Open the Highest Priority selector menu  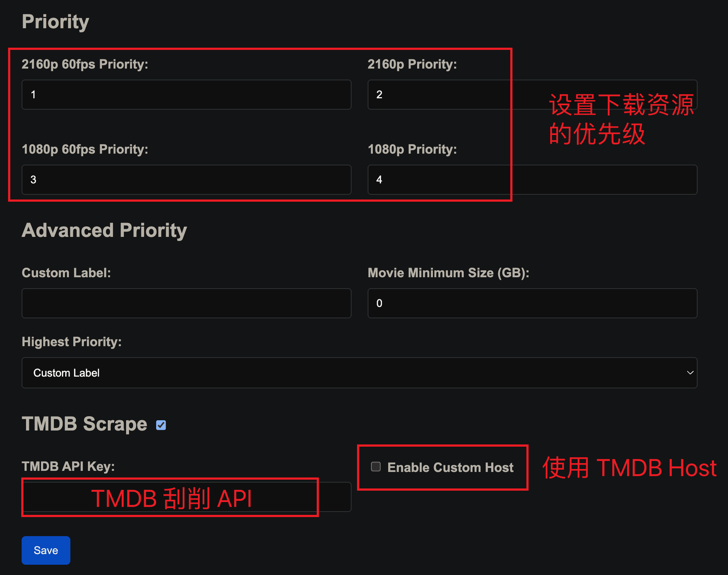[x=359, y=373]
